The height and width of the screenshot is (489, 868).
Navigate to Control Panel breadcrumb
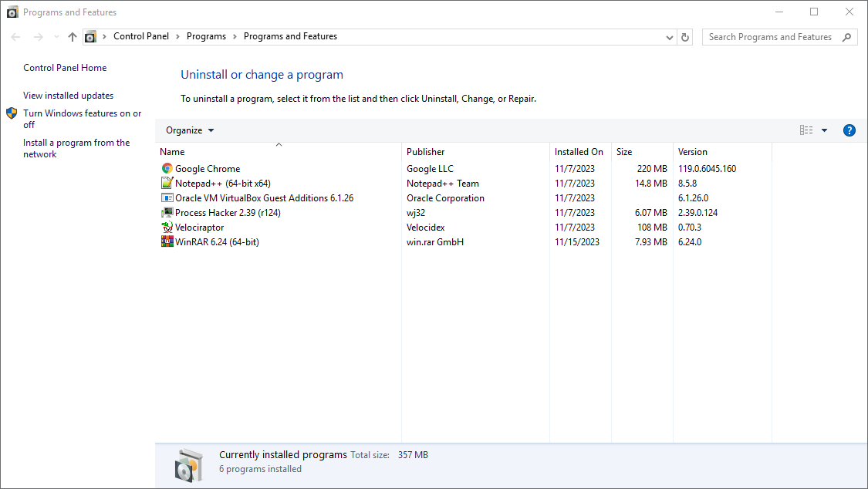point(141,36)
